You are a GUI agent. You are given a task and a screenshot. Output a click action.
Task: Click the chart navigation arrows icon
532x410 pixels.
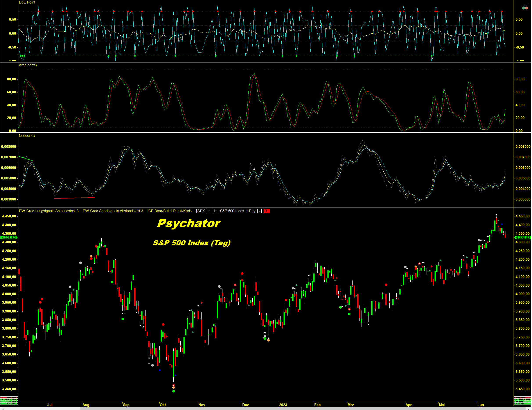[x=525, y=7]
